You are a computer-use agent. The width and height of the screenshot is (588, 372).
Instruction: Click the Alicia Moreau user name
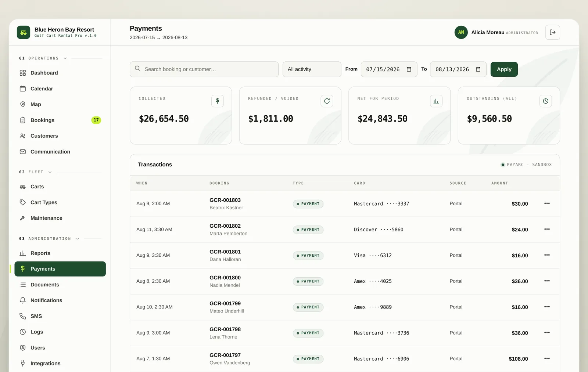point(488,32)
